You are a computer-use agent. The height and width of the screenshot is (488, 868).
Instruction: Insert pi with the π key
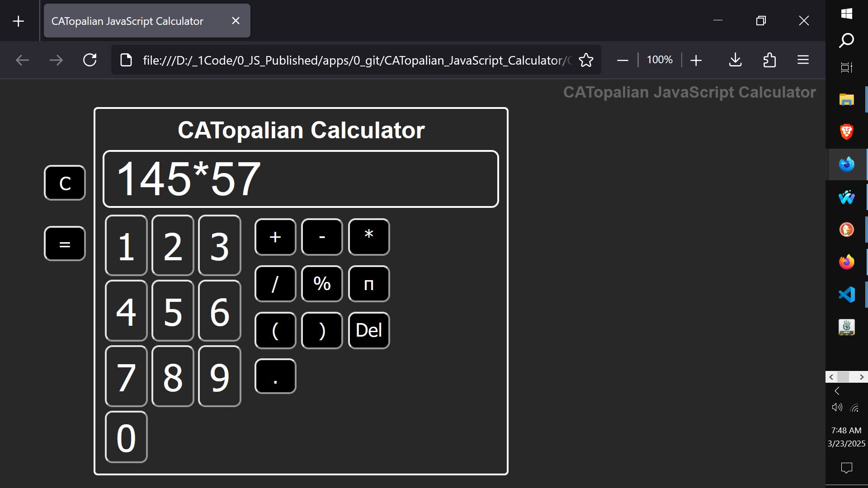tap(369, 284)
